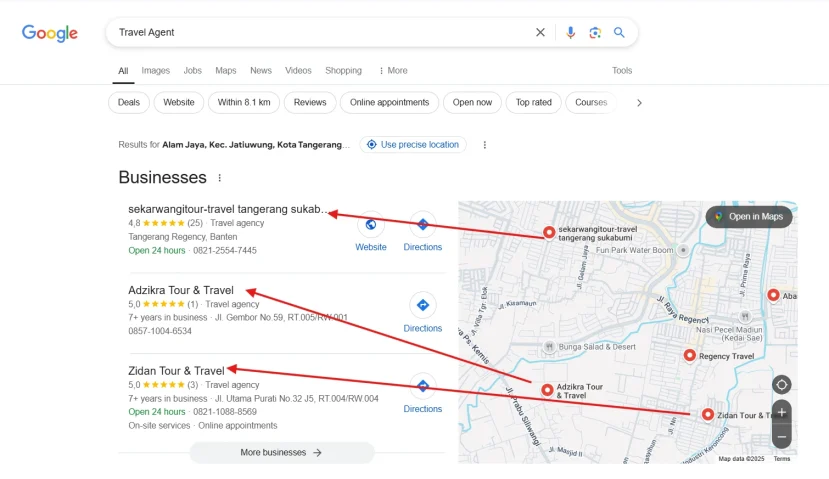829x479 pixels.
Task: Select the red map pin labeled Aba
Action: [773, 296]
